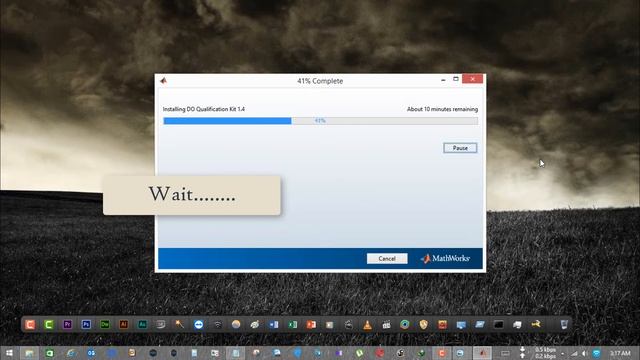This screenshot has height=360, width=640.
Task: Open the black terminal window icon in dock
Action: 498,324
